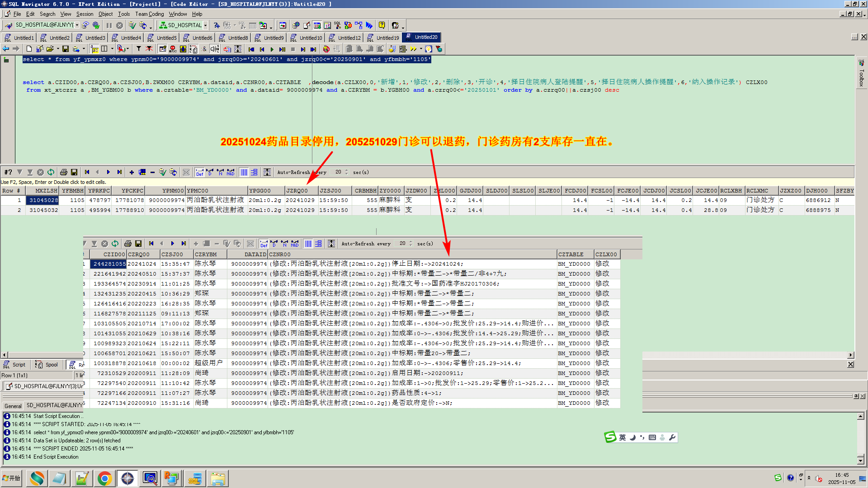868x488 pixels.
Task: Toggle the N&D display mode button
Action: [x=231, y=172]
